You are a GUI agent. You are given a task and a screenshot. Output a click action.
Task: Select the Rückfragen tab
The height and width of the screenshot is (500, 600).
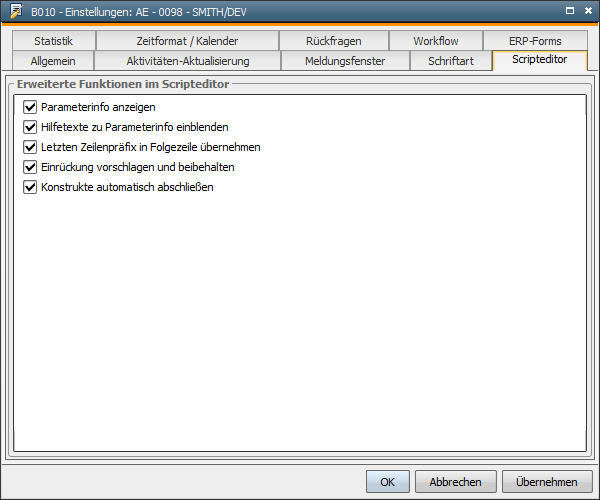(x=334, y=41)
